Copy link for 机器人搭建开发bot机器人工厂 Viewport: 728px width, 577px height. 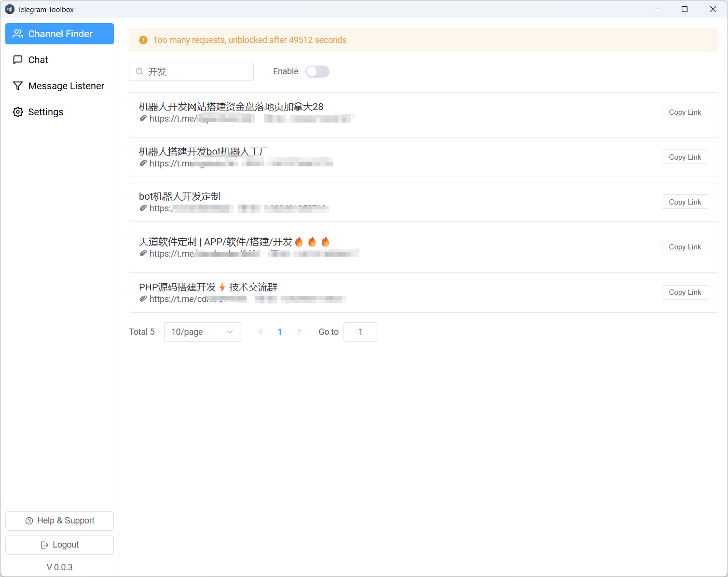pos(685,157)
